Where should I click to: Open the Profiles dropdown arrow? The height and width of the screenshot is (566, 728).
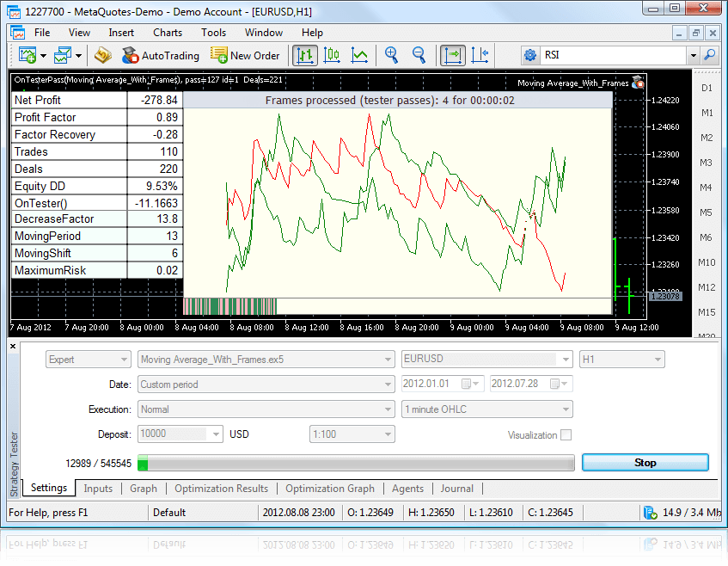78,56
